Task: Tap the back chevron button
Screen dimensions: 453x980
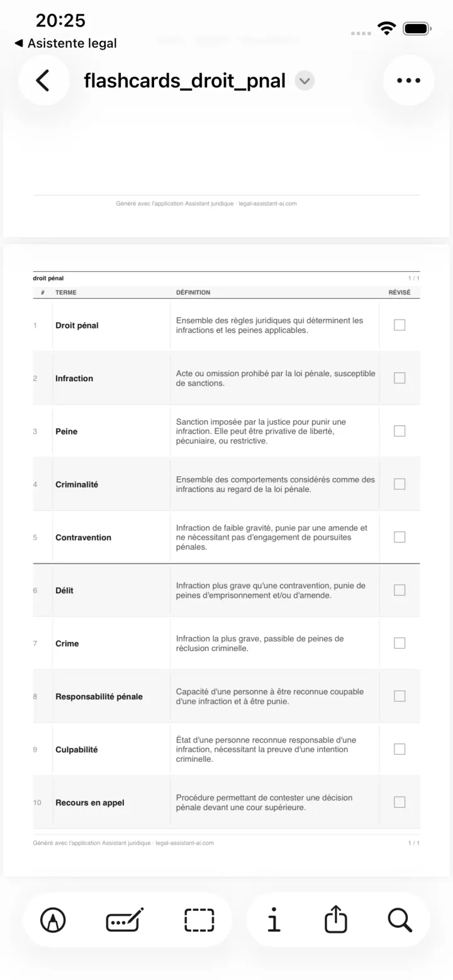Action: point(43,81)
